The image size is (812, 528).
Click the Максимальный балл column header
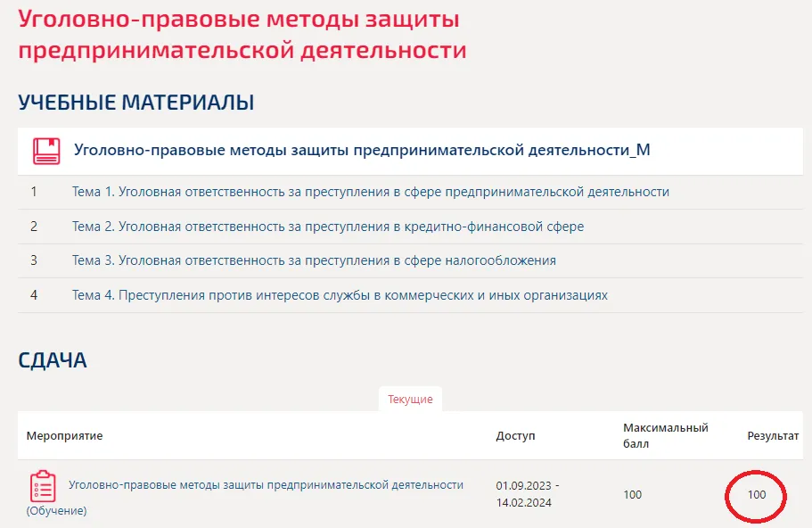click(665, 435)
